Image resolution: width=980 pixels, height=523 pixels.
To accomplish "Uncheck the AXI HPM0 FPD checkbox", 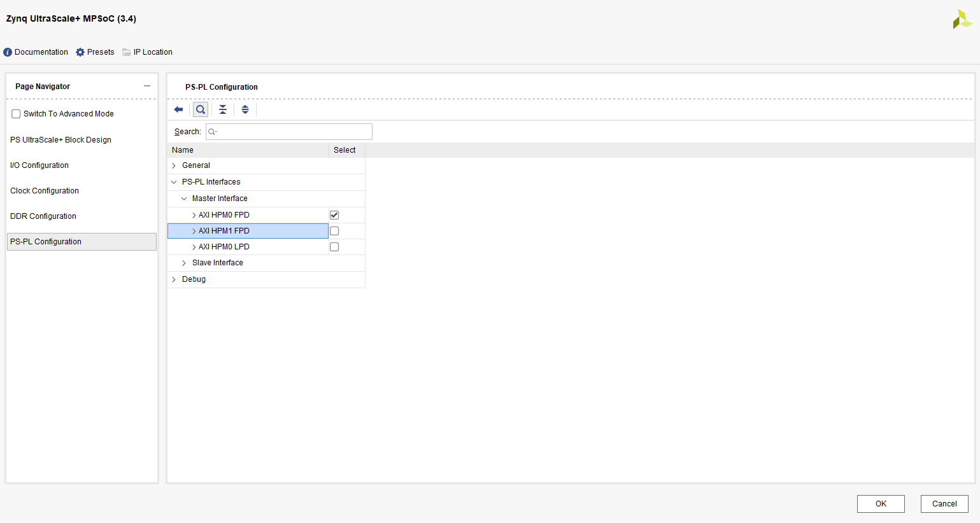I will pos(334,215).
